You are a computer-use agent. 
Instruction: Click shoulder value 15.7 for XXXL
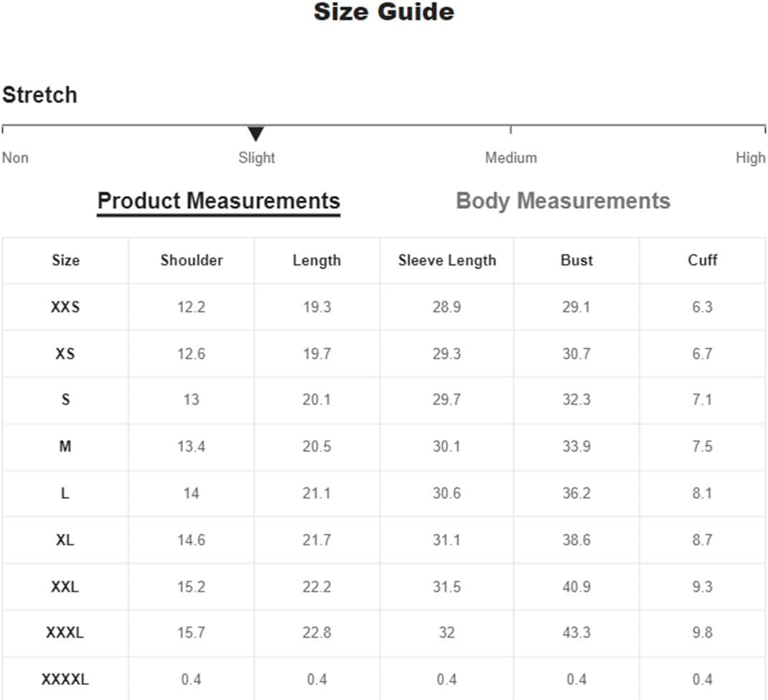[191, 633]
